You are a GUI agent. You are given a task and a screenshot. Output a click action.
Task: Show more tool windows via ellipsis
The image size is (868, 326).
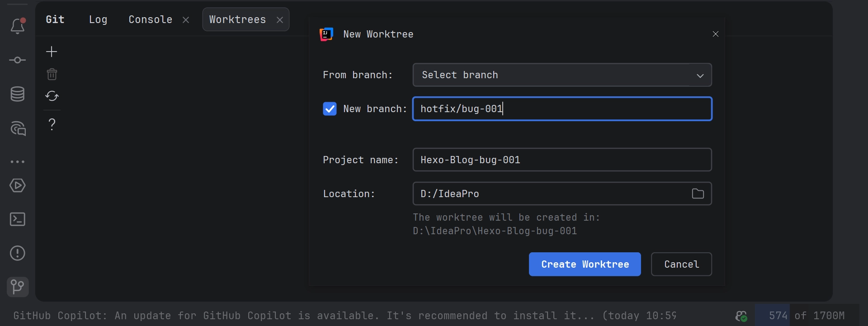(x=18, y=161)
